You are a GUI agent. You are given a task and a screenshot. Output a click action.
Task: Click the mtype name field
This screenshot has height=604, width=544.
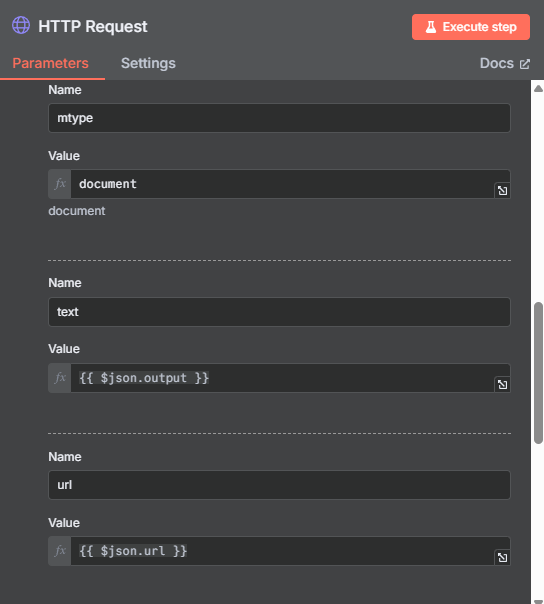(279, 118)
